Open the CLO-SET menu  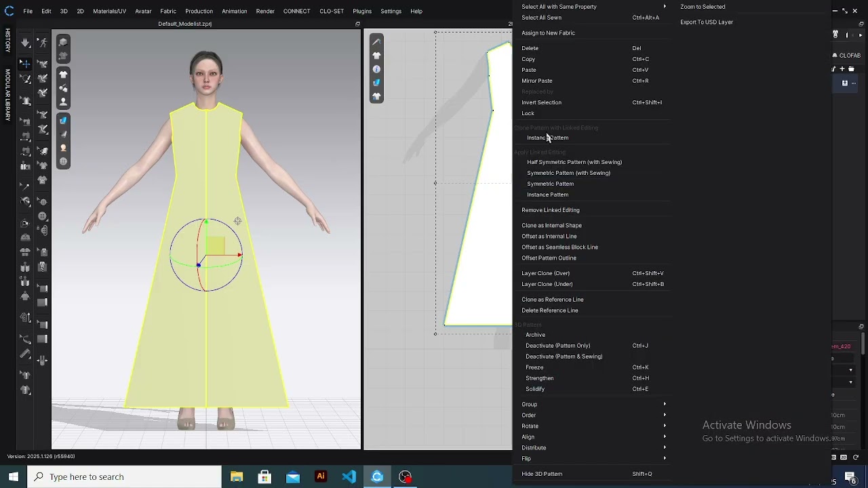[x=332, y=12]
